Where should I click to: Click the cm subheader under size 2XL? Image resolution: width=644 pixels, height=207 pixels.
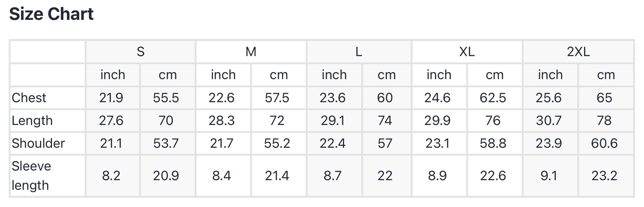tap(606, 75)
